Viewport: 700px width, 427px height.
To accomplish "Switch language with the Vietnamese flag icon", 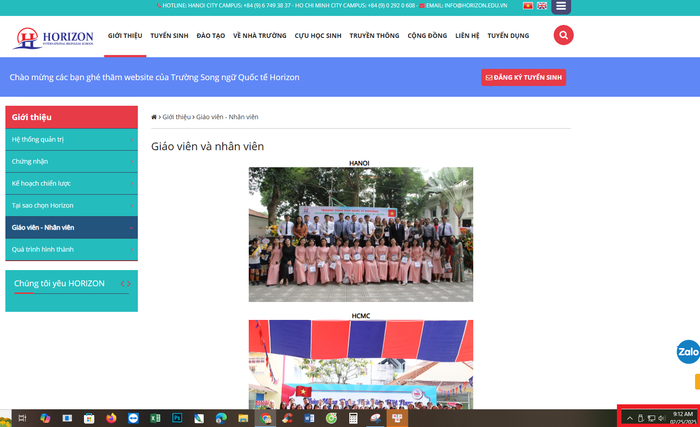I will coord(528,6).
